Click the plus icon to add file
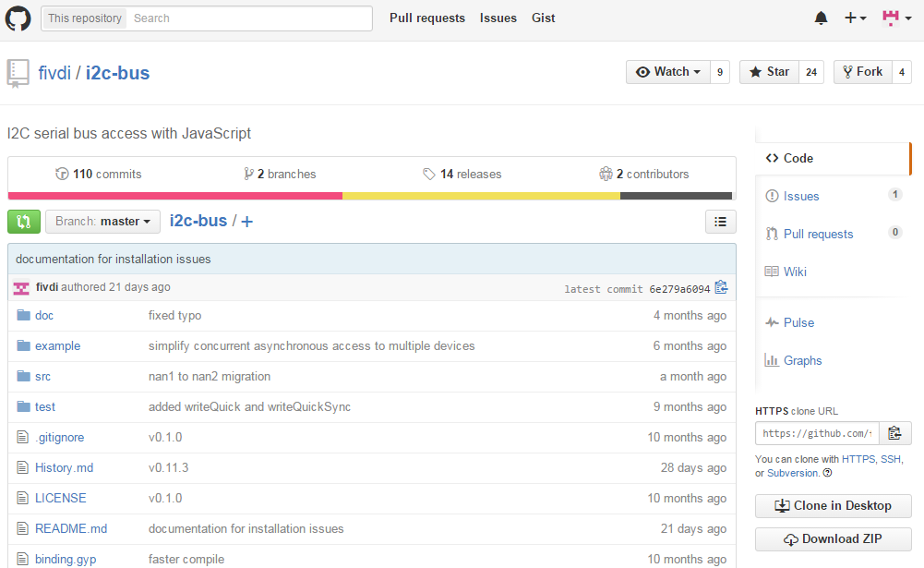The height and width of the screenshot is (568, 924). [x=246, y=222]
